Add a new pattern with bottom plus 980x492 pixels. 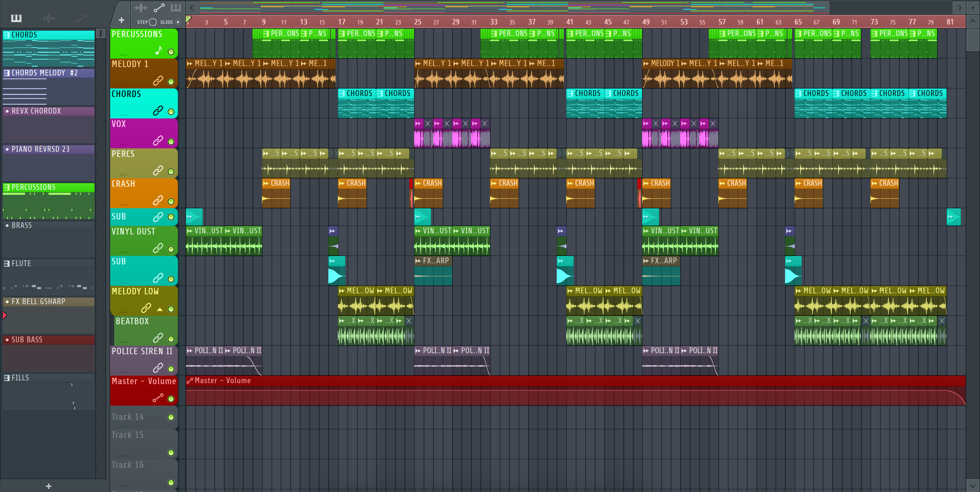coord(49,486)
